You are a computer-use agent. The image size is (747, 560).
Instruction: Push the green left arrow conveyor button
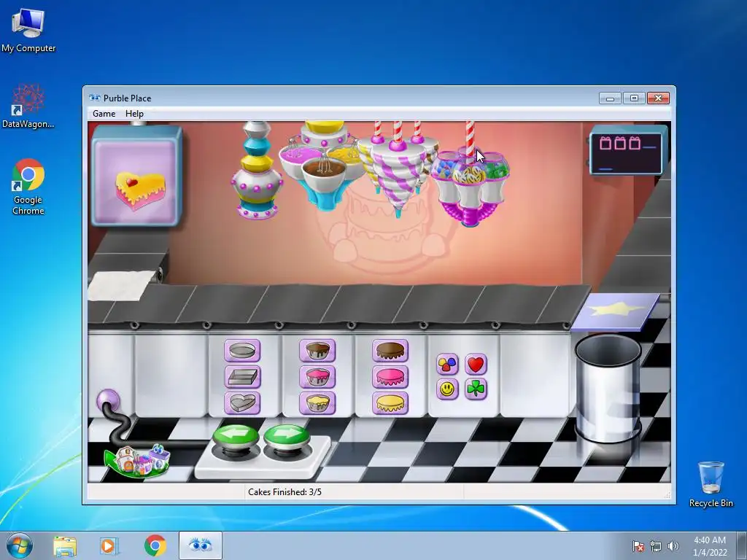[236, 437]
